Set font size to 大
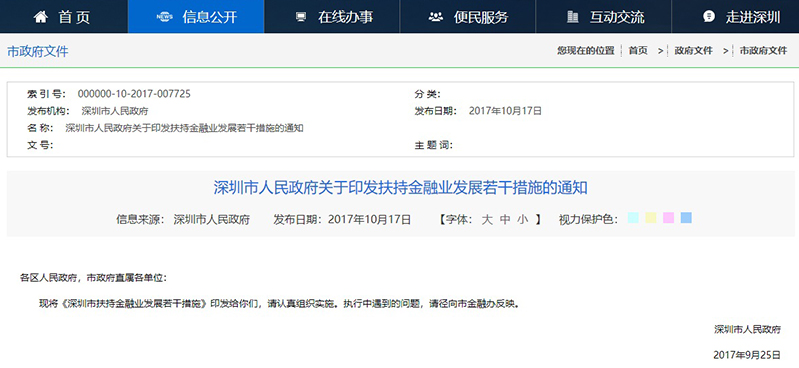 (x=488, y=220)
